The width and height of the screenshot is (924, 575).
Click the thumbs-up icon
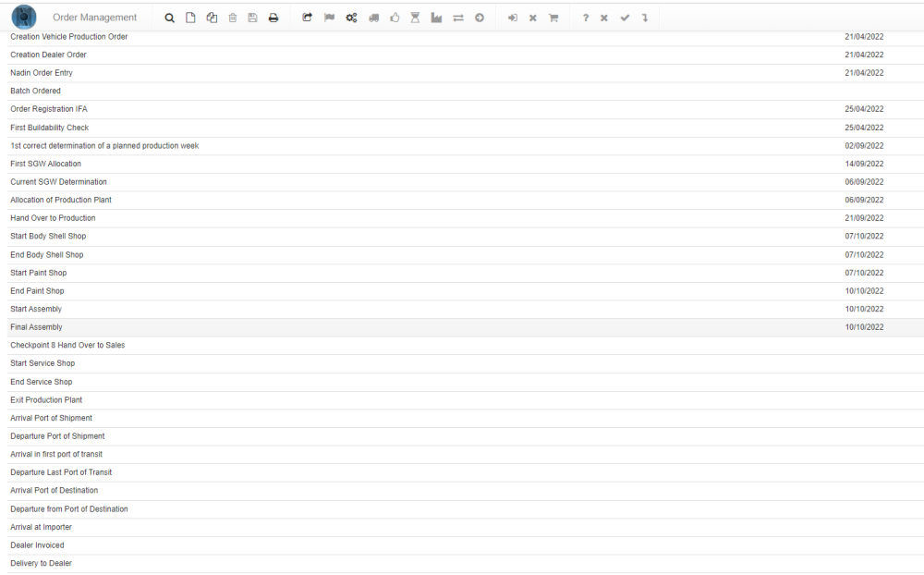coord(395,18)
